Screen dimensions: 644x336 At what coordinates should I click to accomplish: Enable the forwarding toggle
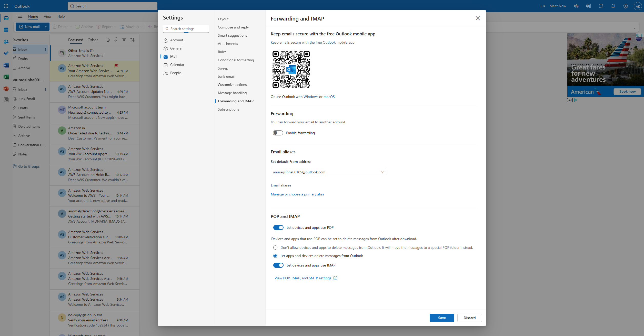click(x=278, y=133)
